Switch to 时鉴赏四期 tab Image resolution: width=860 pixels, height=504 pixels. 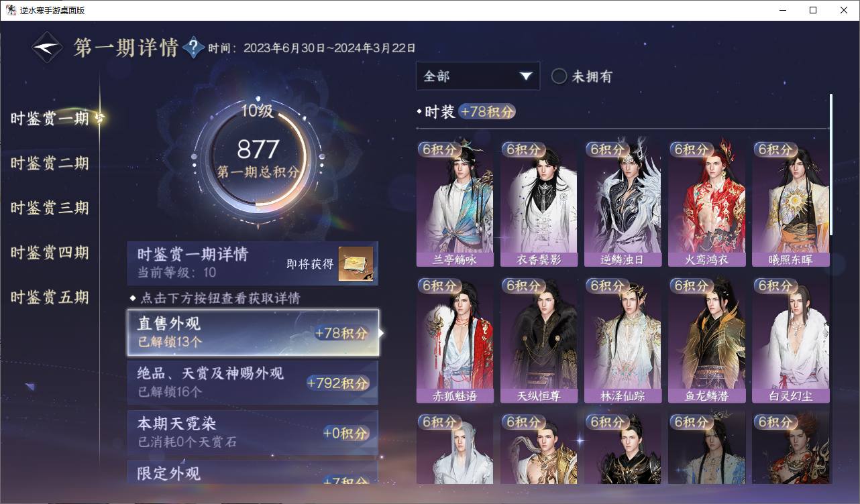click(x=50, y=253)
